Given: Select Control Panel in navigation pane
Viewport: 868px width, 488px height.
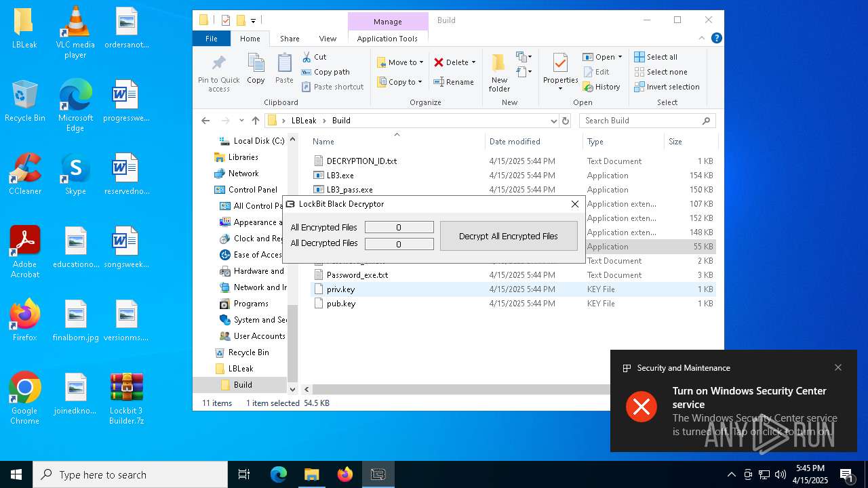Looking at the screenshot, I should (x=245, y=190).
